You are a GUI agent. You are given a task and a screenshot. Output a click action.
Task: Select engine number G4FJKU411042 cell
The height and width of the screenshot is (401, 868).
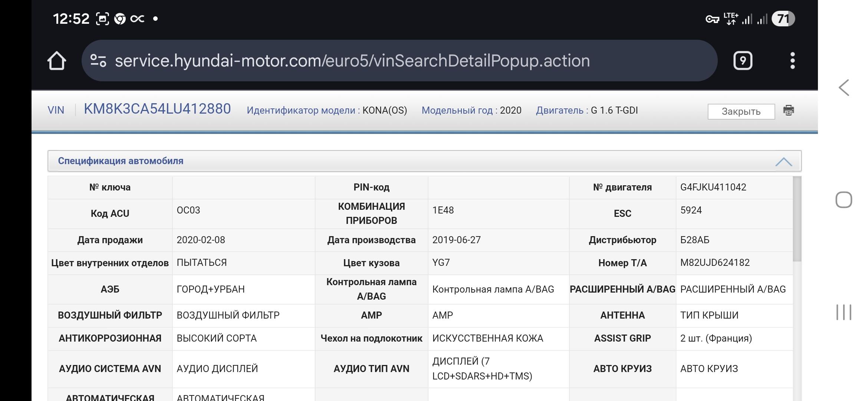pos(713,187)
